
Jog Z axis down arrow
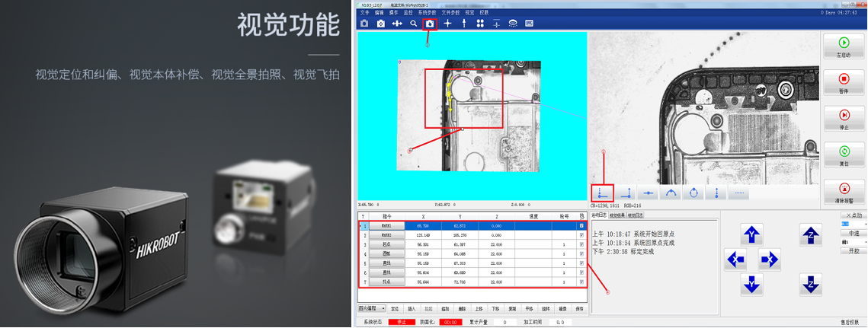[810, 285]
